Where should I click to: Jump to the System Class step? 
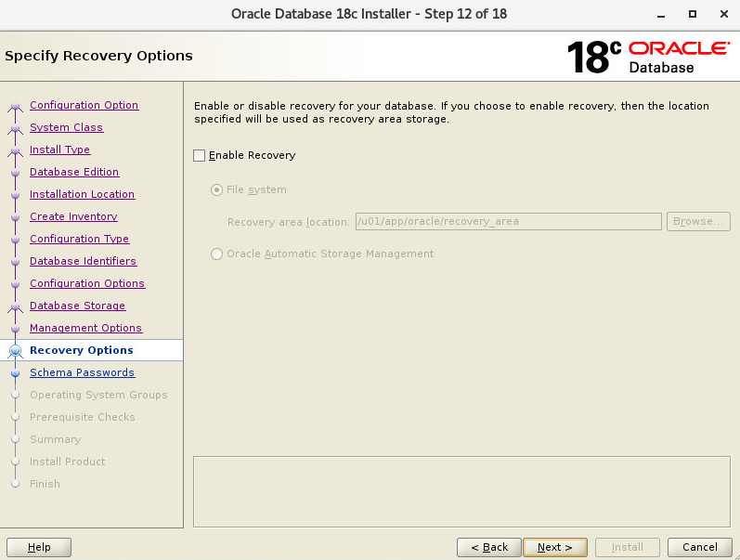pos(67,127)
